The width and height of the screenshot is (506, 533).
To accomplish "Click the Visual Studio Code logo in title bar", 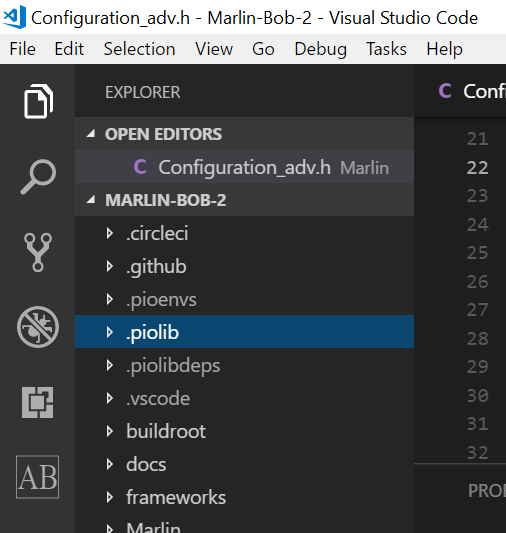I will [x=14, y=17].
